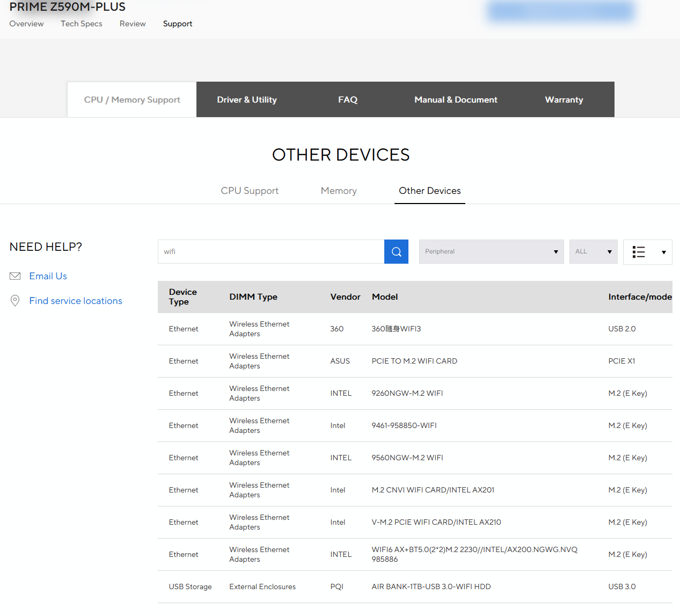Open the Memory sub-tab
The width and height of the screenshot is (680, 616).
coord(339,191)
